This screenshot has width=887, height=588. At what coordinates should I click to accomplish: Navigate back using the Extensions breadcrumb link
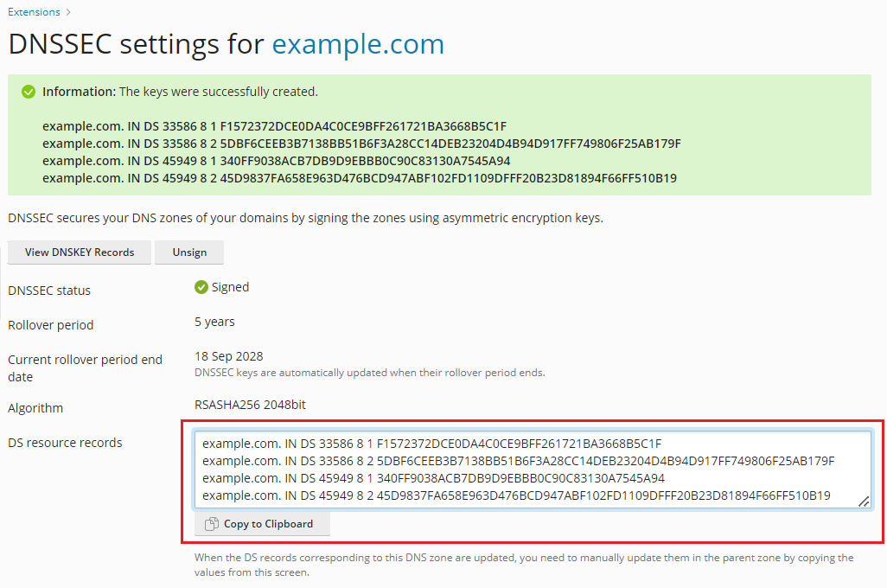pos(33,12)
